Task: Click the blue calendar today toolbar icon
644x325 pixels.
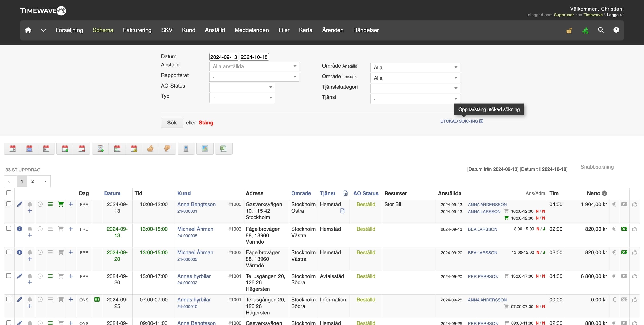Action: click(29, 149)
